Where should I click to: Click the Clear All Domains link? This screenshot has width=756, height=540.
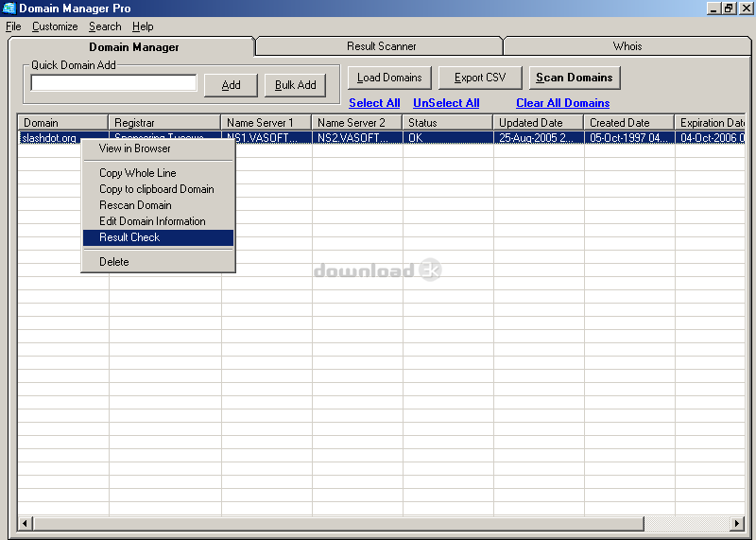click(x=562, y=103)
